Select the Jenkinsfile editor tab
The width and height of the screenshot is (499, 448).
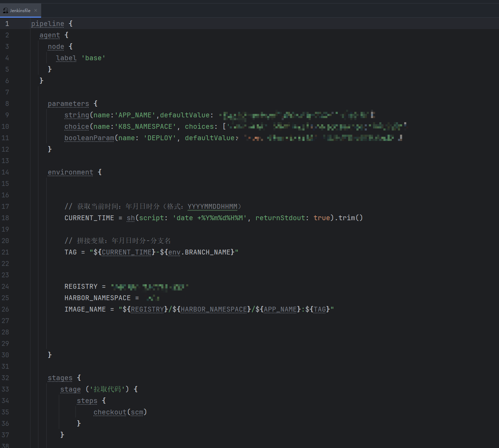(x=20, y=10)
